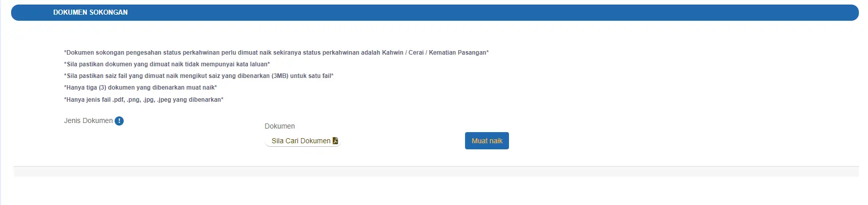The image size is (868, 205).
Task: Click the grey footer bar below the form
Action: [x=436, y=172]
